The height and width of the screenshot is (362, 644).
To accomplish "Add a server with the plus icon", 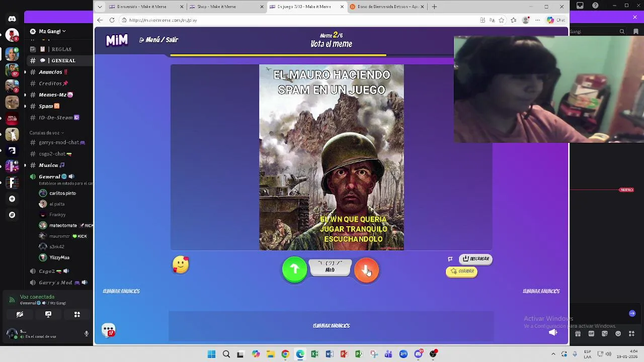I will tap(12, 199).
